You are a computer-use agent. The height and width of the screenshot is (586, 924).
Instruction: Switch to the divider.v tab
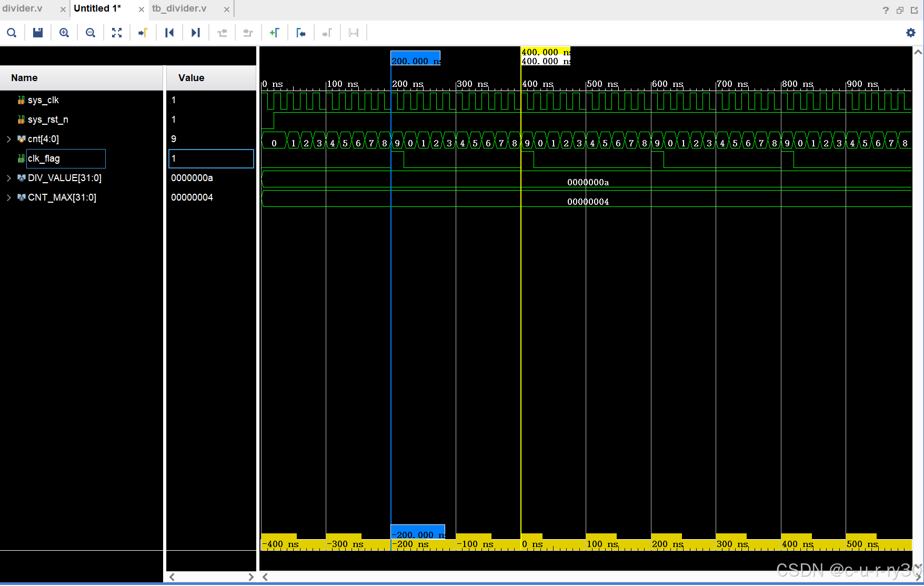coord(23,8)
